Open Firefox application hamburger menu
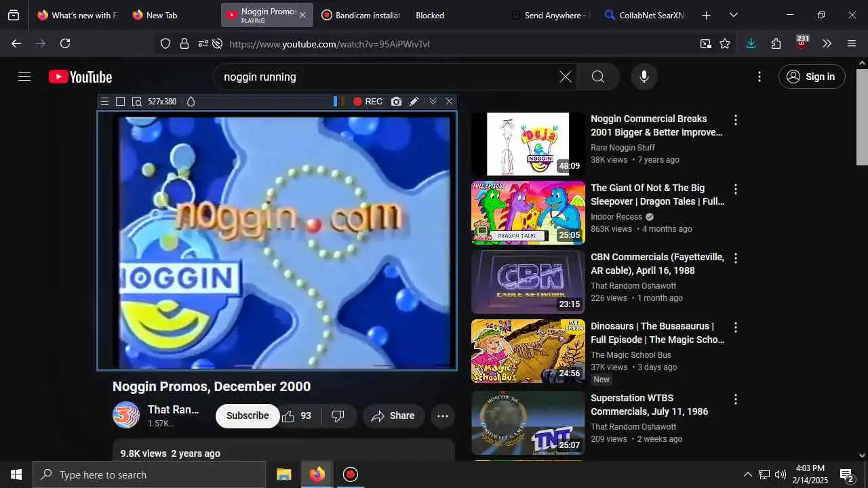This screenshot has height=488, width=868. coord(852,43)
